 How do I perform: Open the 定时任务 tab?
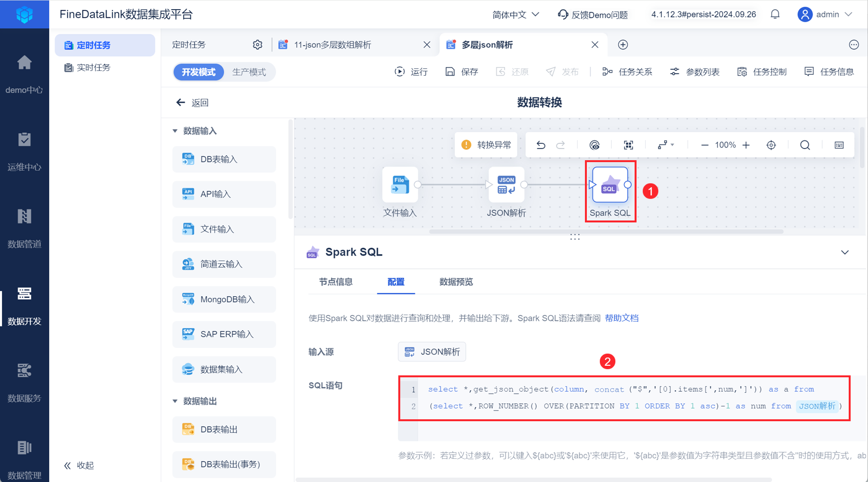(x=189, y=45)
